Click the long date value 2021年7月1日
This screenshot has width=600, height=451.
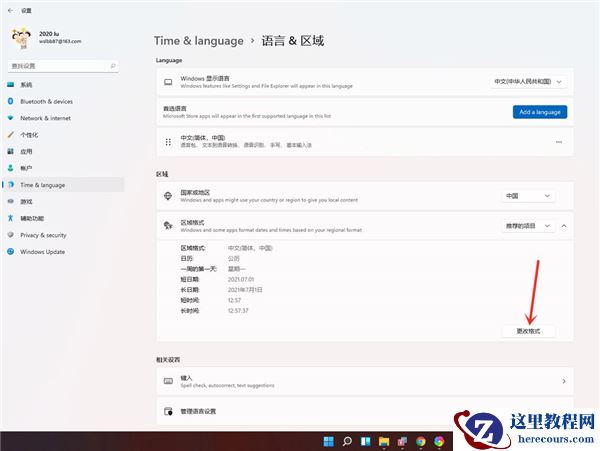(x=245, y=290)
